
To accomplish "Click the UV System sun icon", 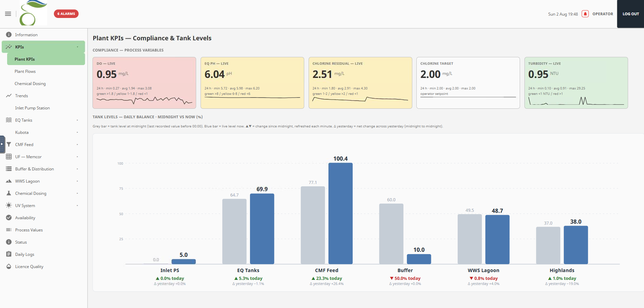I will coord(9,205).
